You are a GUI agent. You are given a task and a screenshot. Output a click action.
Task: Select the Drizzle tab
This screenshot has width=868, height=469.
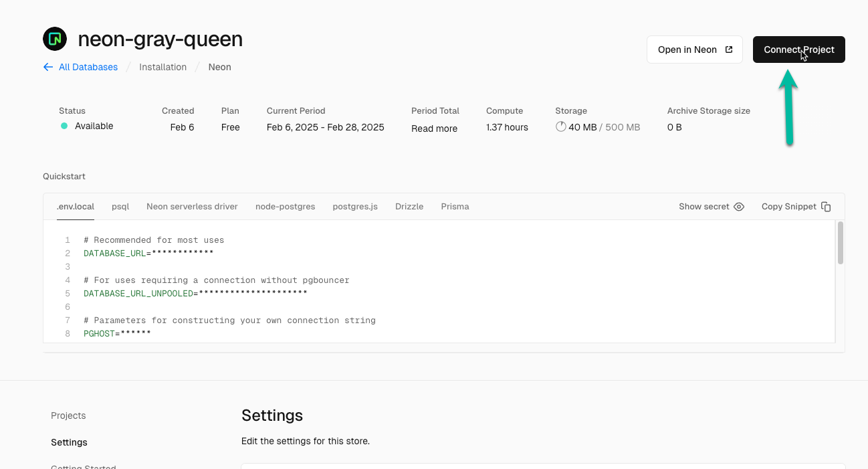(409, 207)
